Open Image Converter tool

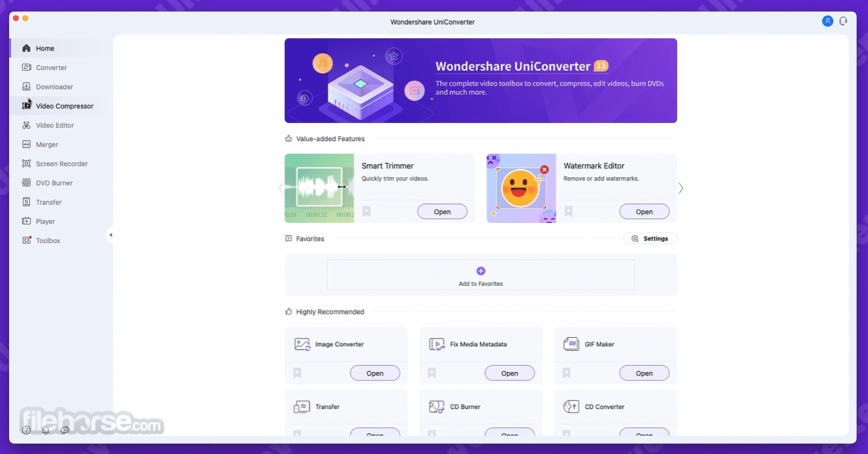375,373
